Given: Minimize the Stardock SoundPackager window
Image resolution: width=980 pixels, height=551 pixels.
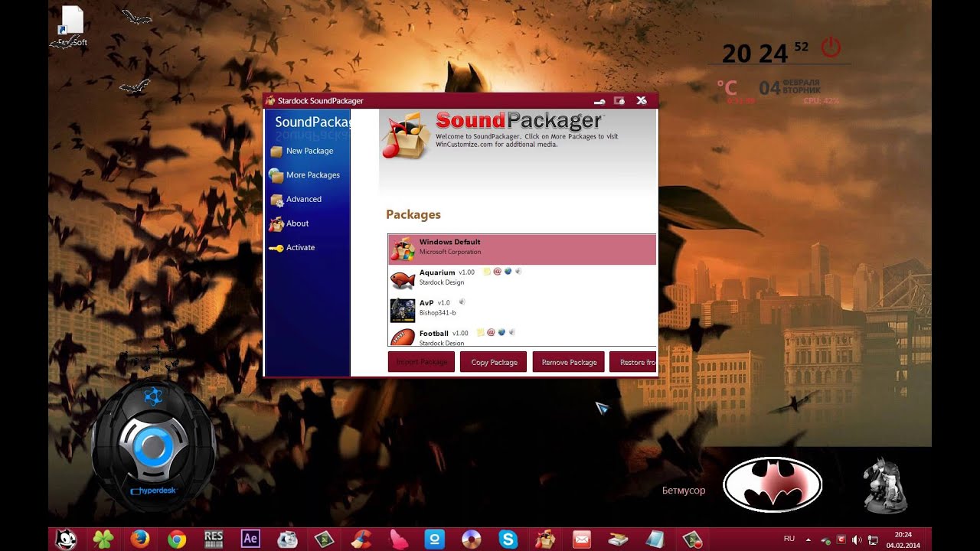Looking at the screenshot, I should point(599,101).
